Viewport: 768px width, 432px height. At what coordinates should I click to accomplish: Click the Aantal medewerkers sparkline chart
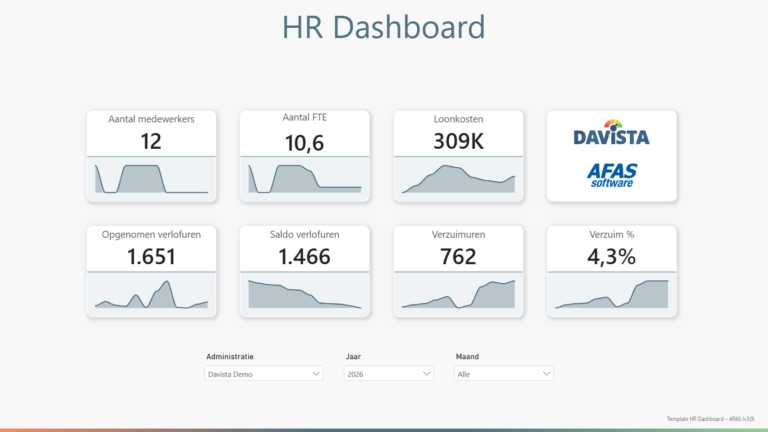(151, 179)
